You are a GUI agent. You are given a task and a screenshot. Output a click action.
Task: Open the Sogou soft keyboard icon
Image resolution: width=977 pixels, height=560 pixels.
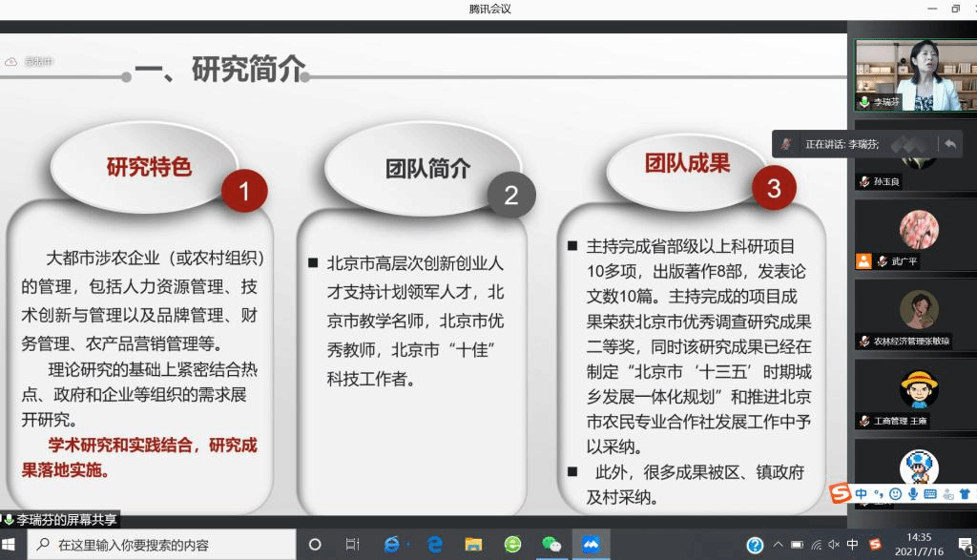[x=930, y=493]
